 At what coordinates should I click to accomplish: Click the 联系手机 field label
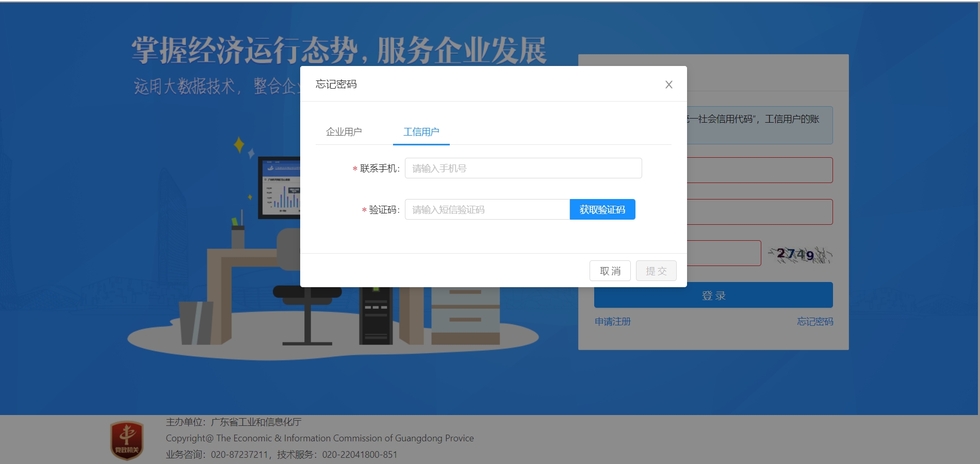[380, 169]
